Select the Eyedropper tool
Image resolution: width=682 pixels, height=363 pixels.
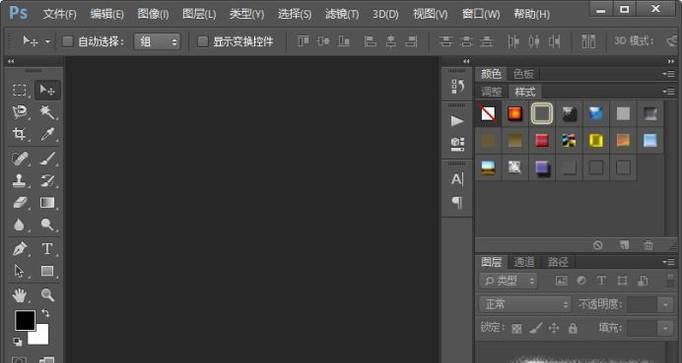coord(47,134)
